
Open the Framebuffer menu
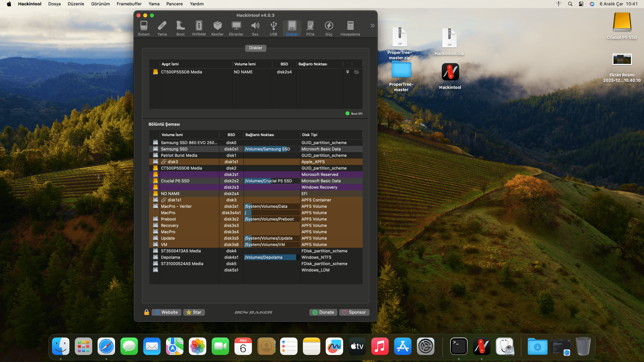pos(129,4)
